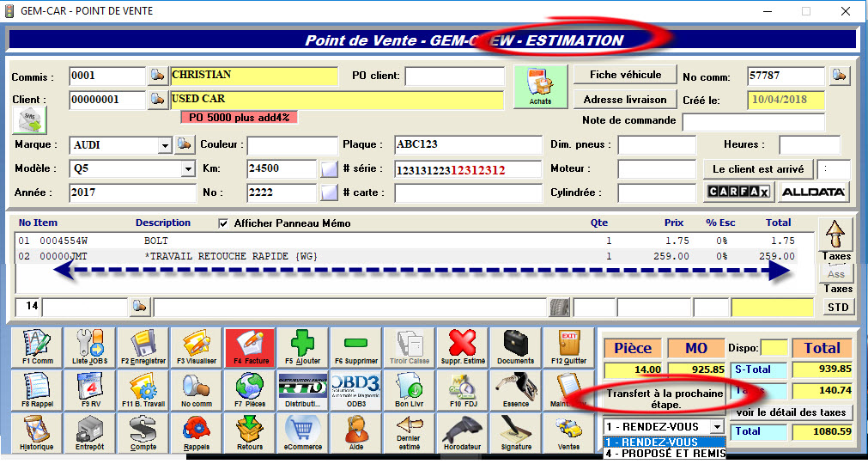Create invoice with F4 Facture
This screenshot has height=464, width=868.
(x=250, y=347)
